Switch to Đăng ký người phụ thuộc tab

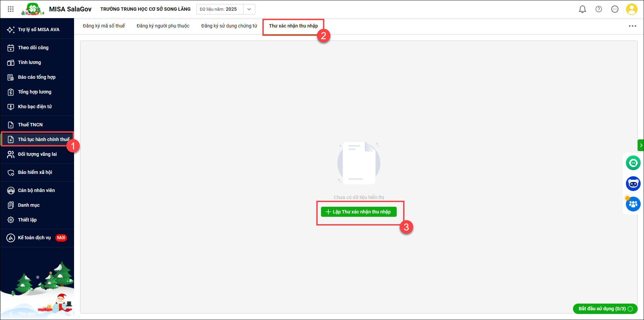[163, 26]
